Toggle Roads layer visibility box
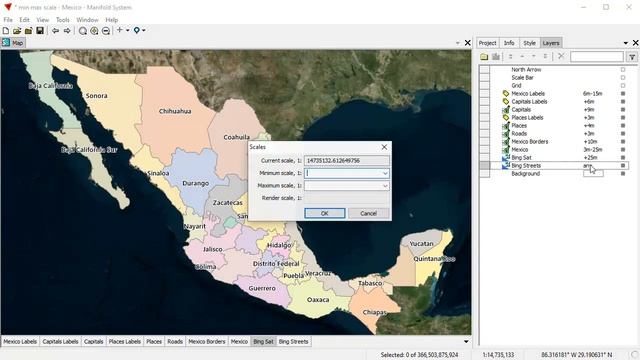The width and height of the screenshot is (640, 360). [x=623, y=133]
